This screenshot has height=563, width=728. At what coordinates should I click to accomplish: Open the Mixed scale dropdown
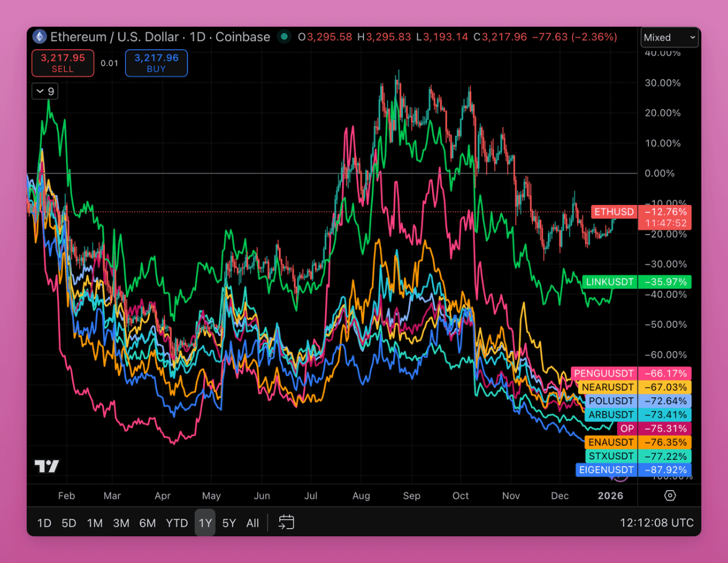pos(670,38)
